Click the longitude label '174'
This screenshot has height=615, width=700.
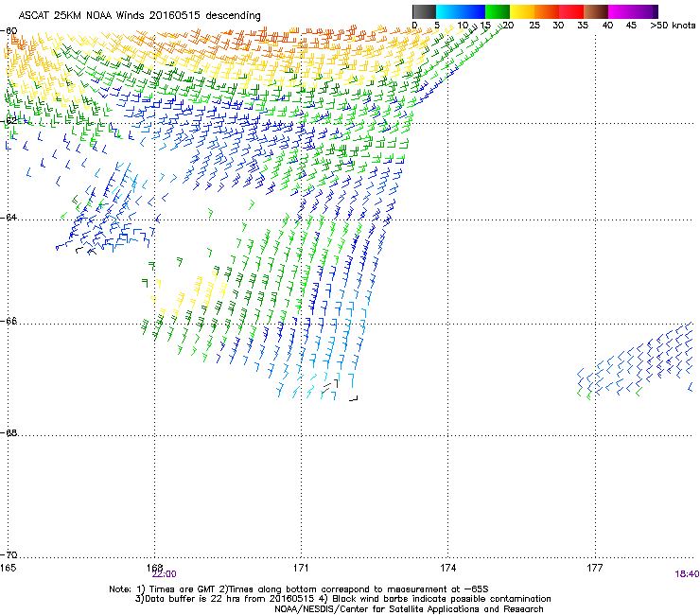pyautogui.click(x=447, y=568)
